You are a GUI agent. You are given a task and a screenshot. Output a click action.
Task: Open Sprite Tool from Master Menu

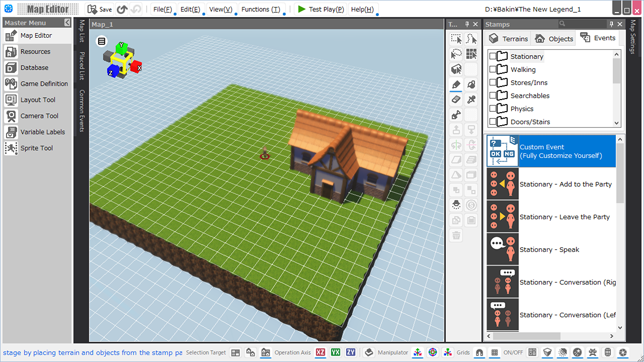[x=36, y=148]
